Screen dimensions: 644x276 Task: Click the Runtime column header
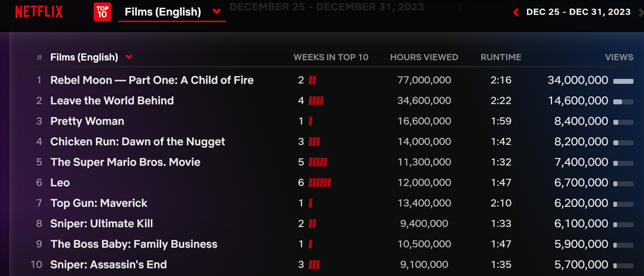click(501, 57)
